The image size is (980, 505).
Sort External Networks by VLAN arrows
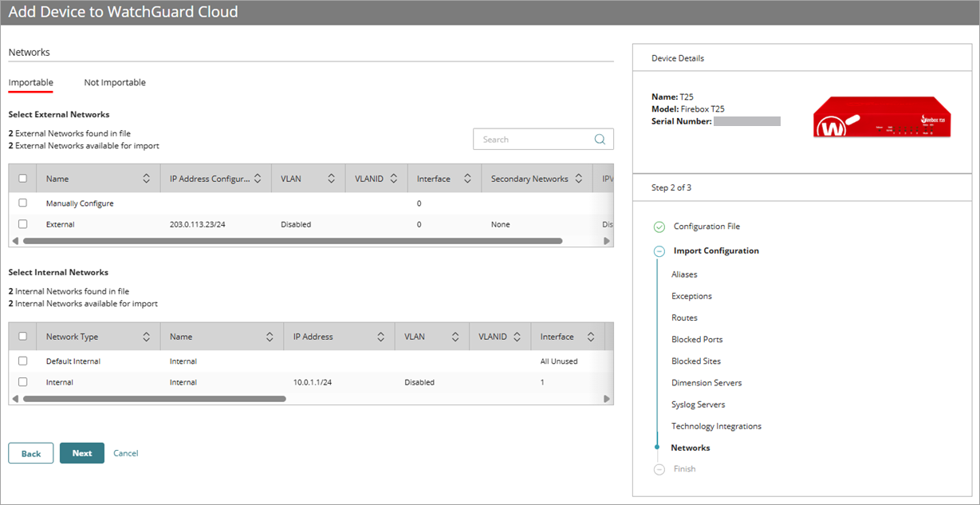[x=331, y=179]
